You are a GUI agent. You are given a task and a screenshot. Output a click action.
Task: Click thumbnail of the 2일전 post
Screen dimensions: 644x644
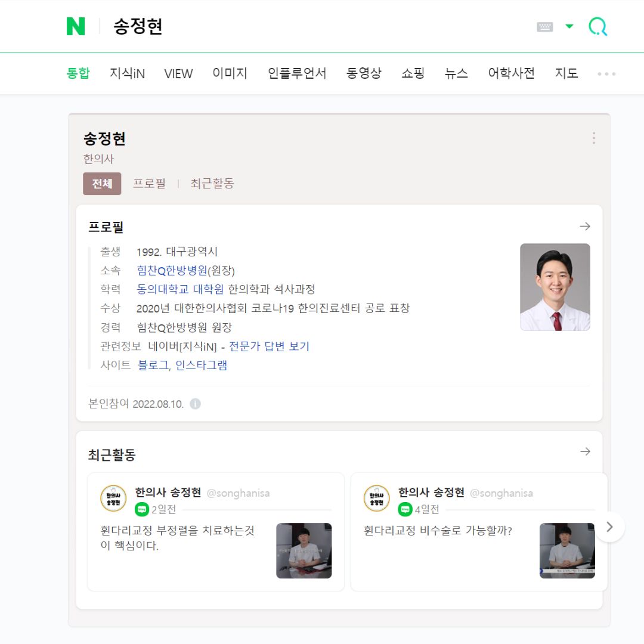(x=304, y=550)
